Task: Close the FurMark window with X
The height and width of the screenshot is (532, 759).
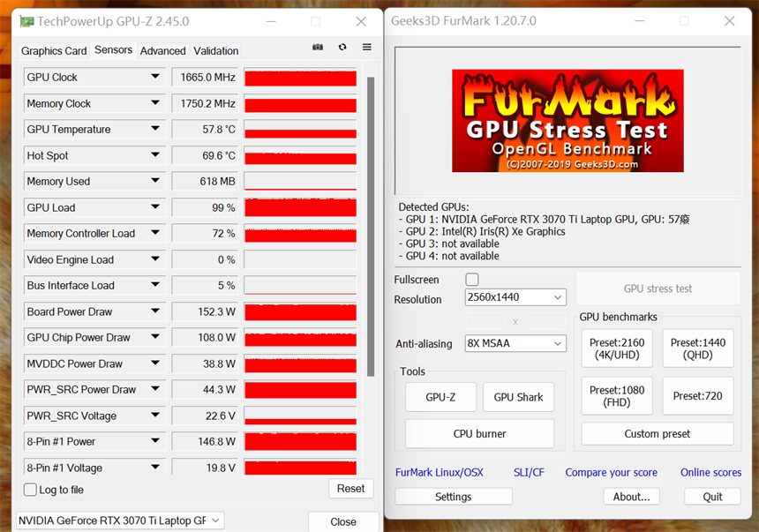Action: click(730, 21)
